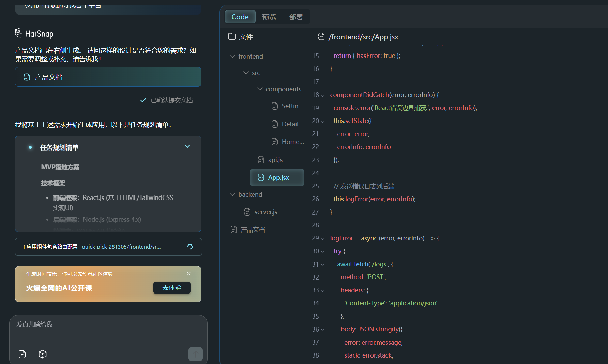Fold code at line 30 try block

[x=322, y=252]
